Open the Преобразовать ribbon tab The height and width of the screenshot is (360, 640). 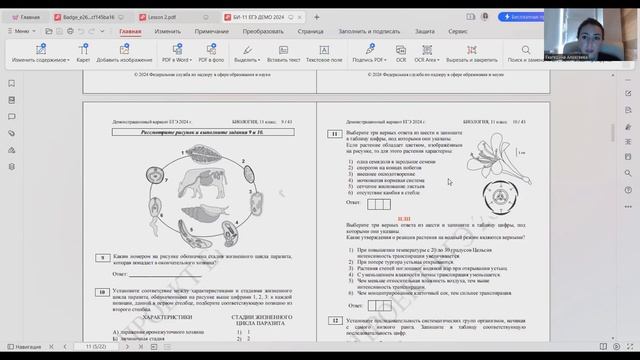click(x=263, y=31)
